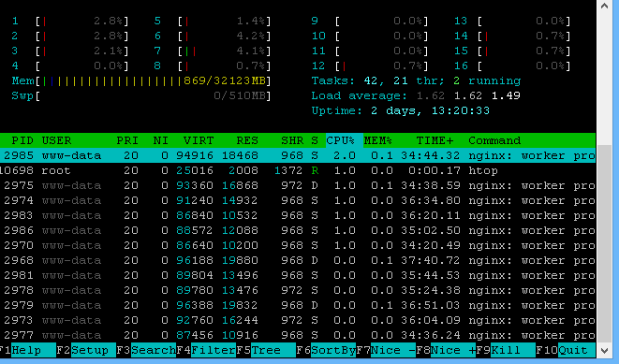Click the CPU 12 usage meter
The height and width of the screenshot is (364, 619).
click(370, 66)
